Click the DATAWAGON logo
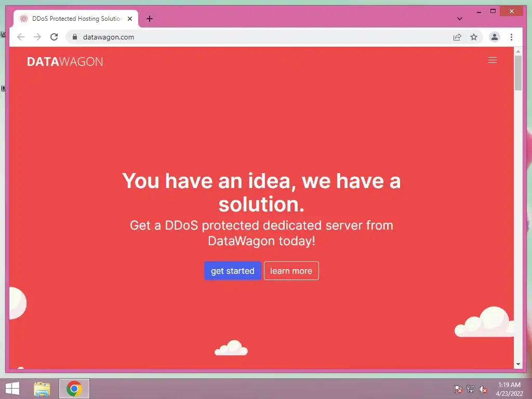The height and width of the screenshot is (399, 532). pyautogui.click(x=65, y=61)
